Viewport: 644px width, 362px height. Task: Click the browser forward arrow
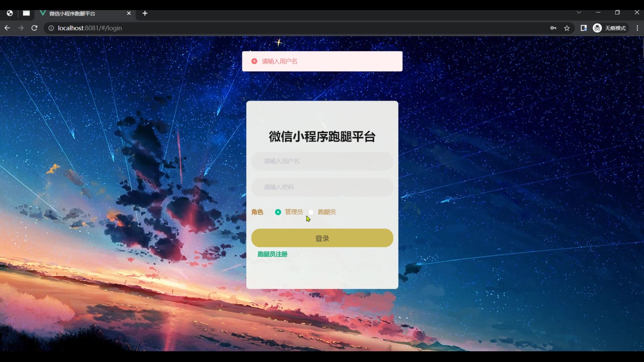click(x=21, y=28)
